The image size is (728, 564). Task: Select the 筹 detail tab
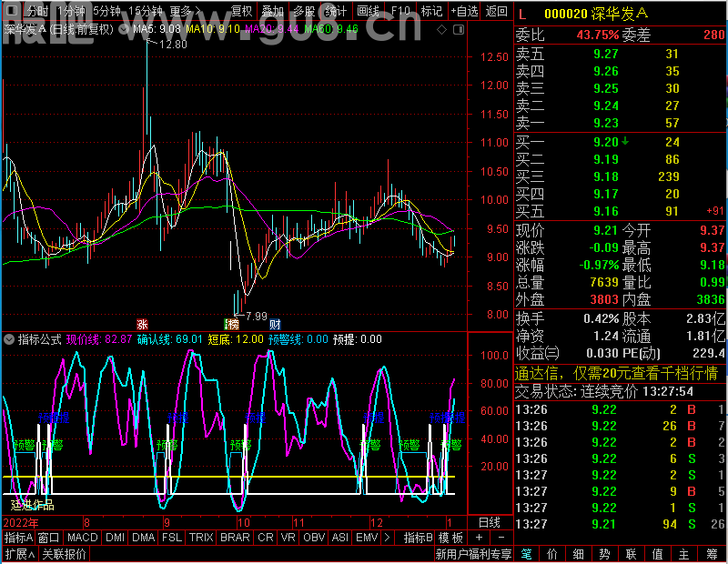tap(713, 554)
